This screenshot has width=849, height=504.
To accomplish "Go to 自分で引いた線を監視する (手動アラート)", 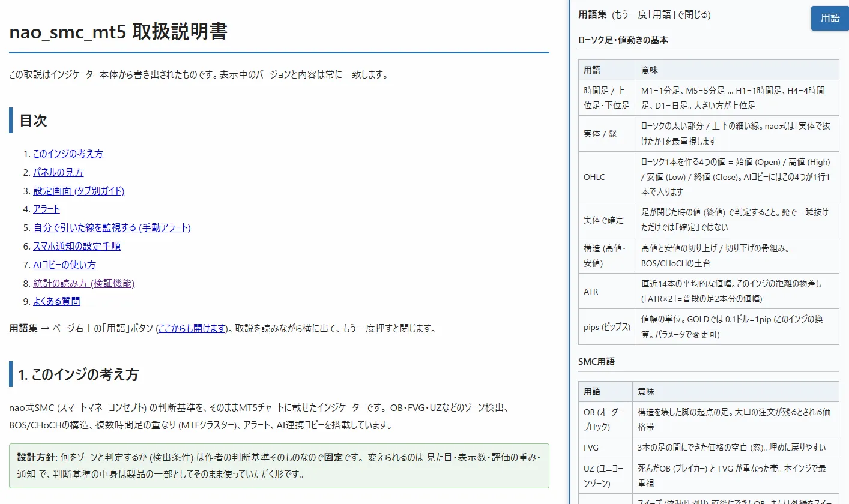I will point(112,227).
